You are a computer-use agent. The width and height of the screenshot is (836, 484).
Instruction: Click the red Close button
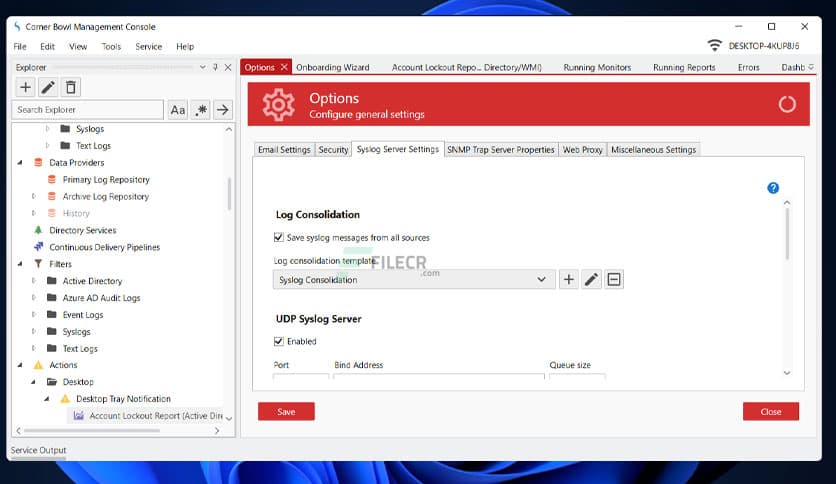tap(771, 412)
